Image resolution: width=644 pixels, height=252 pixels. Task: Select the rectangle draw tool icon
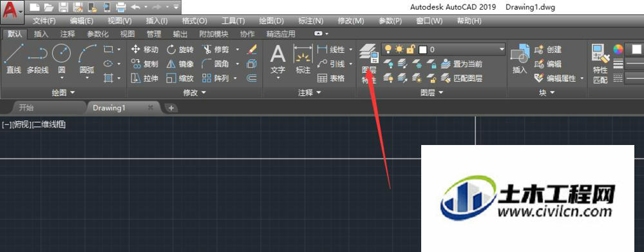pos(108,50)
